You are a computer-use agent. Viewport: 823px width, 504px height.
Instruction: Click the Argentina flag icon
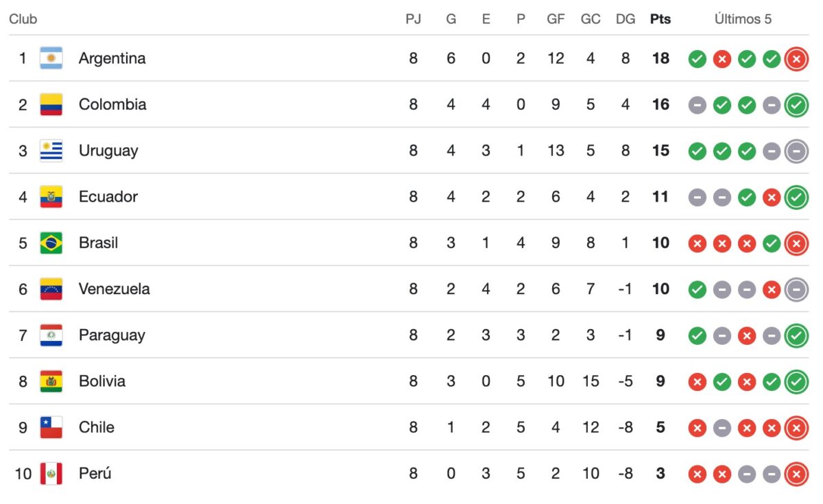[x=51, y=58]
